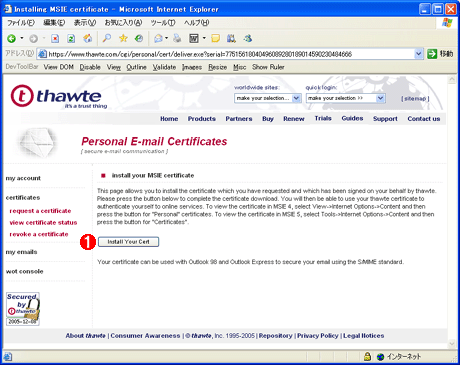Stop page loading with Stop icon
Image resolution: width=460 pixels, height=365 pixels.
click(55, 39)
